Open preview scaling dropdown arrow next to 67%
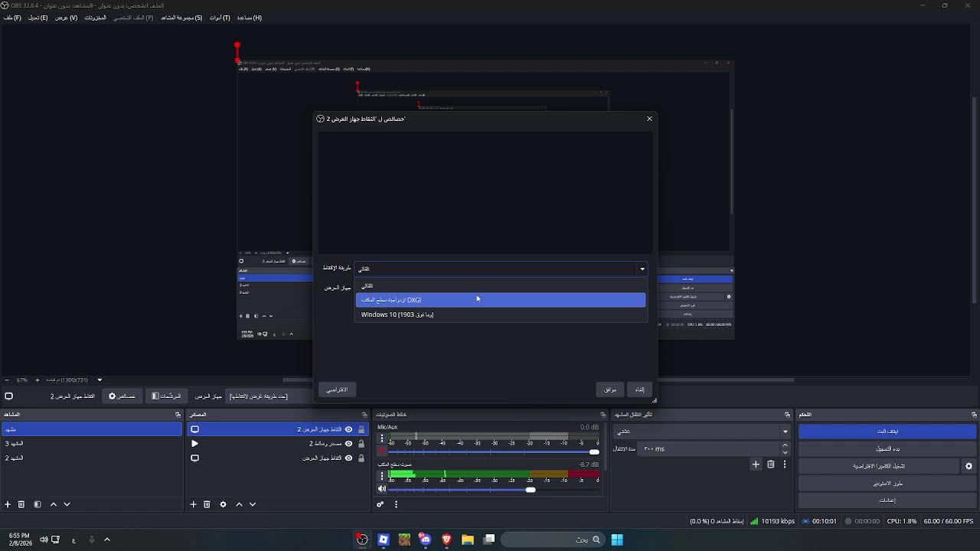The width and height of the screenshot is (980, 551). pos(100,380)
